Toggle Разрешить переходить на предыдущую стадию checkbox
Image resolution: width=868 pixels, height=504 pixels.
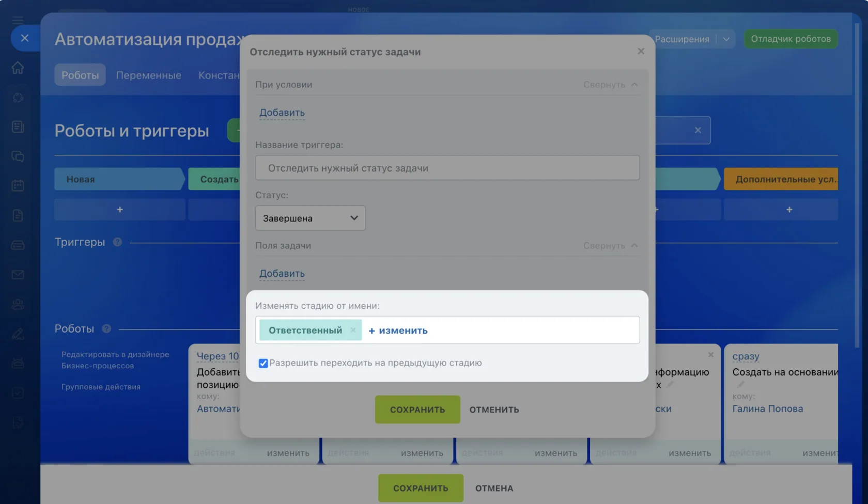click(263, 363)
